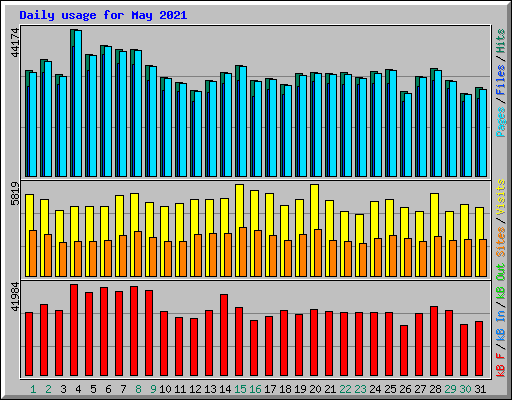The width and height of the screenshot is (512, 400).
Task: Click the tallest cyan hits bar, day 4
Action: pyautogui.click(x=78, y=103)
